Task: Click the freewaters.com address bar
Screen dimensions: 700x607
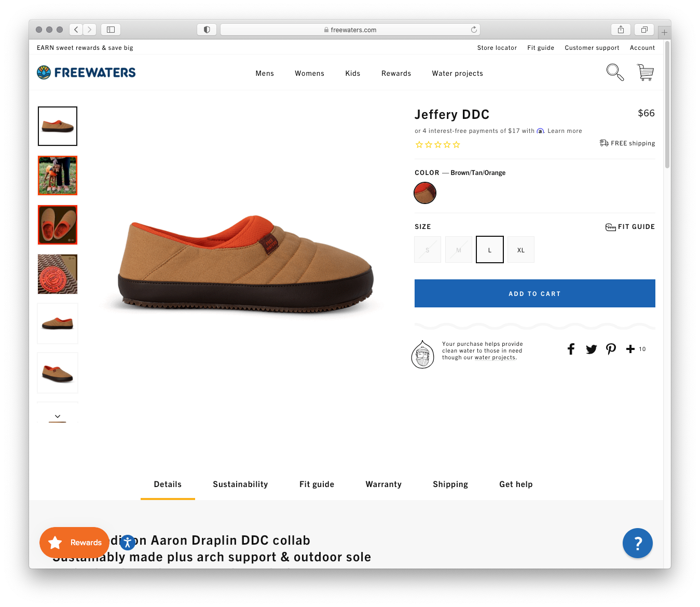Action: pos(350,30)
